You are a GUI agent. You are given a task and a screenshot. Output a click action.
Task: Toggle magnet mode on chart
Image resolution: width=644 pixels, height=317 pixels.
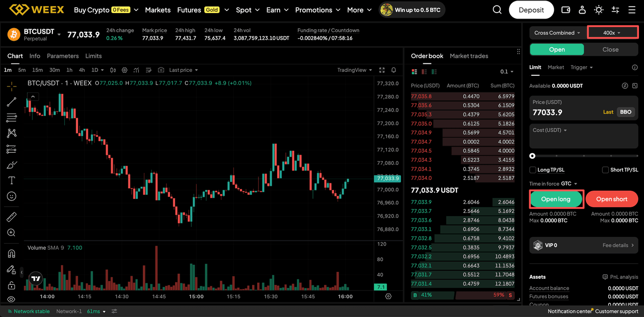click(x=12, y=254)
